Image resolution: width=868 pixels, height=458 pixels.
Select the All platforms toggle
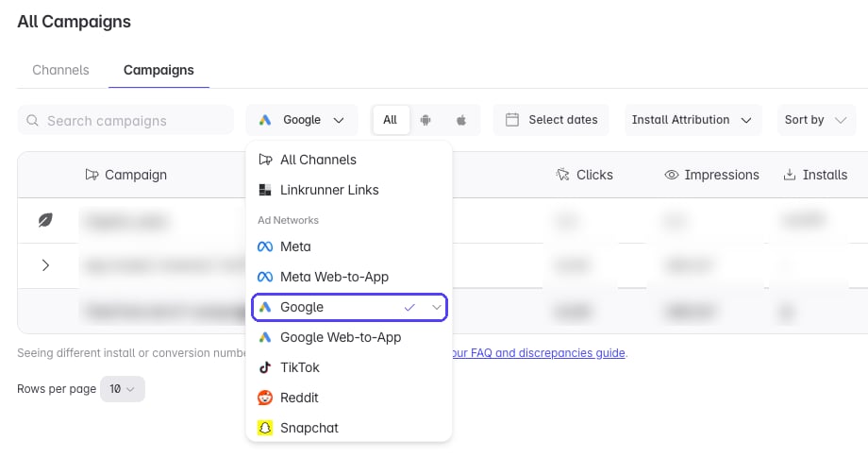click(x=391, y=120)
